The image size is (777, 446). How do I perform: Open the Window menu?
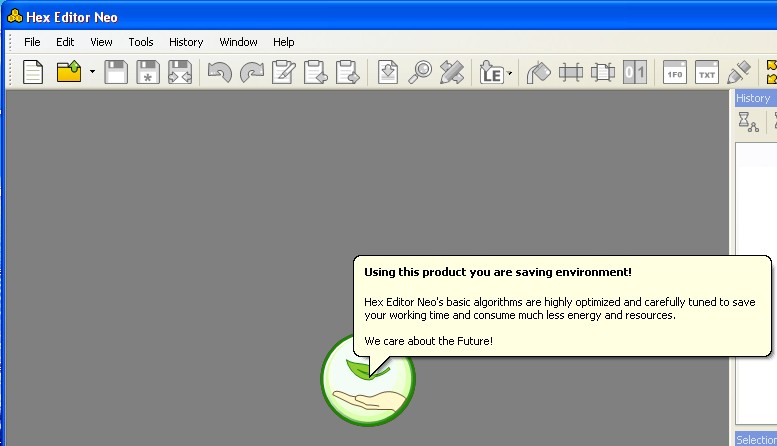(x=238, y=42)
